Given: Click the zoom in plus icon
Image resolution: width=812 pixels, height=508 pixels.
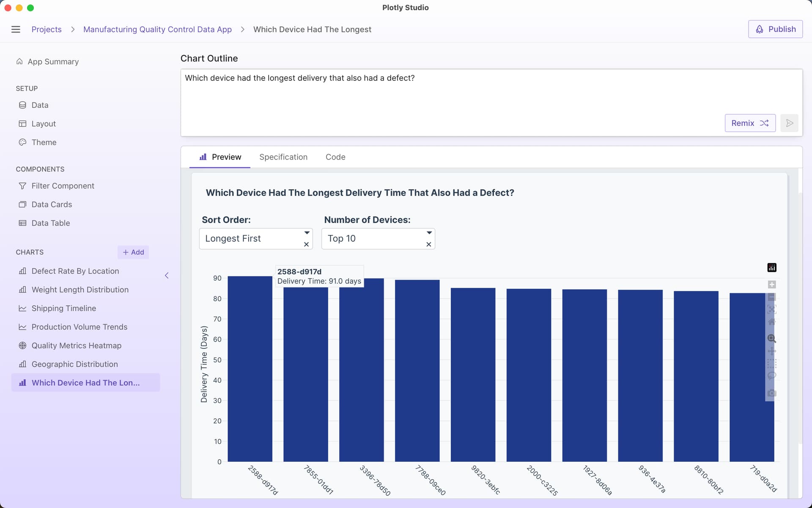Looking at the screenshot, I should (771, 284).
